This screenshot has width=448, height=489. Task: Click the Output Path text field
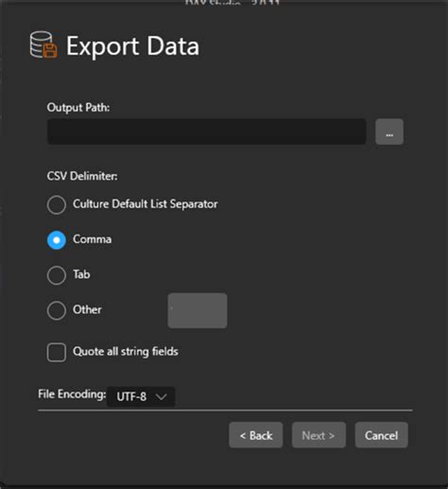pyautogui.click(x=207, y=131)
